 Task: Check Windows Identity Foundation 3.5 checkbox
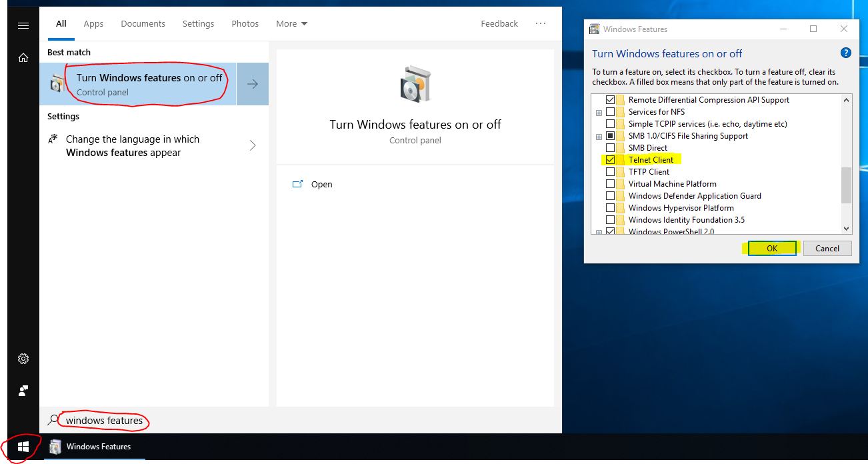(610, 220)
